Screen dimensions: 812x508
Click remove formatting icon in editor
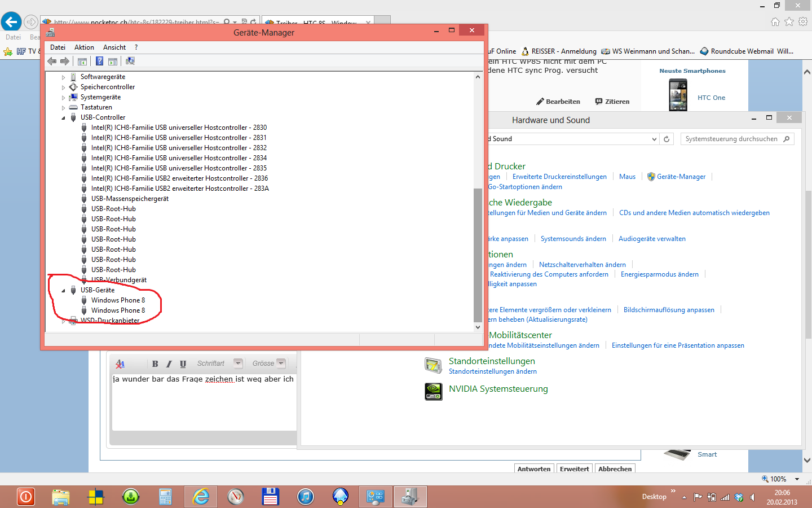click(x=120, y=364)
